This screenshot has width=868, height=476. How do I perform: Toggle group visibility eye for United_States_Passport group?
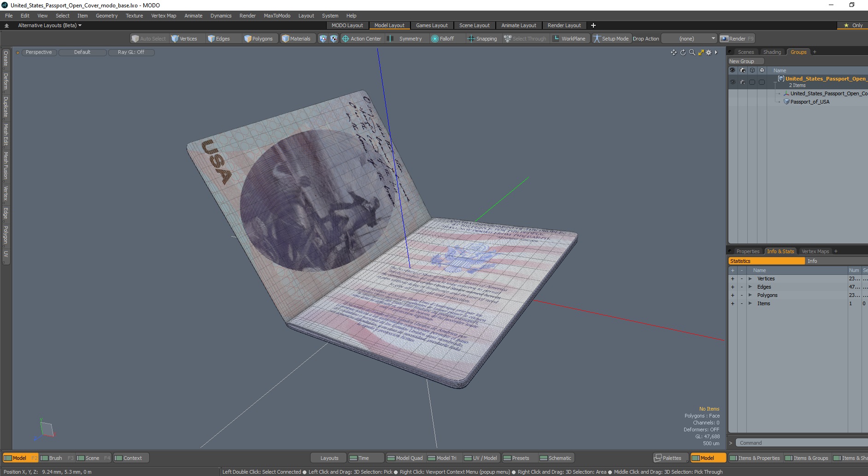[733, 82]
